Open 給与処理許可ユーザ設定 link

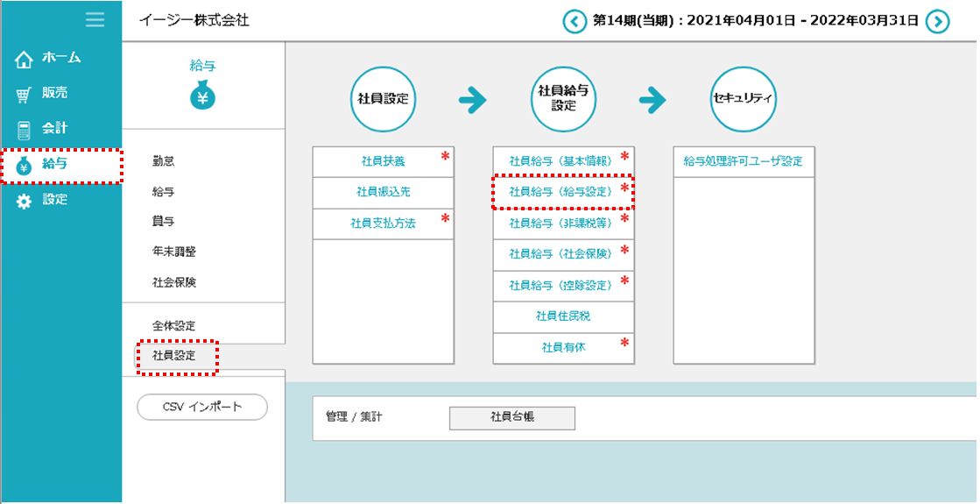click(x=744, y=161)
